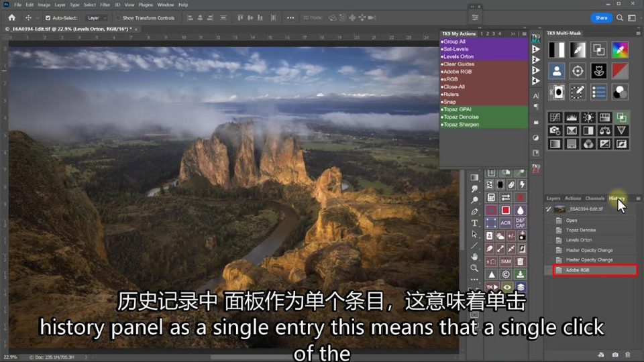The width and height of the screenshot is (644, 362).
Task: Click the D&F CAF button
Action: tap(520, 223)
